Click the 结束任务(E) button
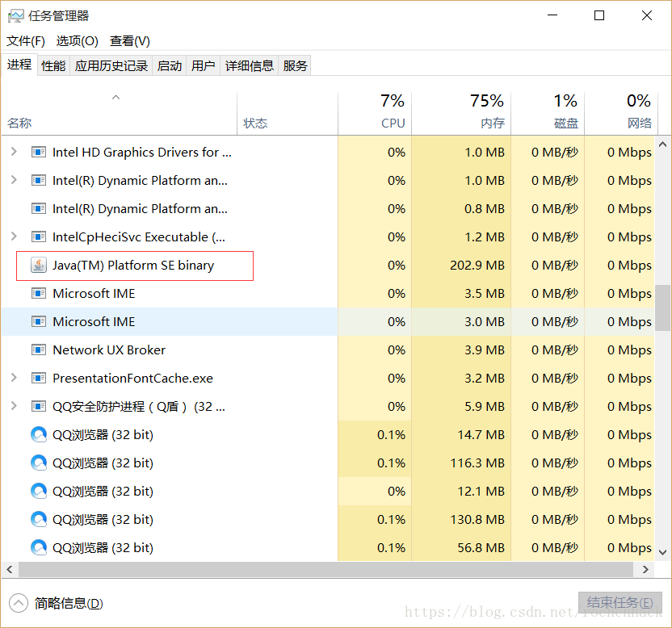 point(619,603)
